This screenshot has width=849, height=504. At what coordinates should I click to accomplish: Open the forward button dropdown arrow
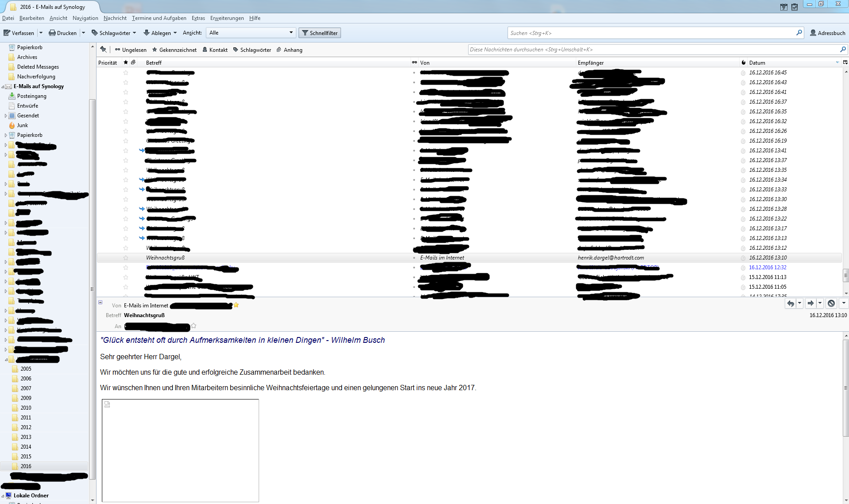click(x=820, y=303)
